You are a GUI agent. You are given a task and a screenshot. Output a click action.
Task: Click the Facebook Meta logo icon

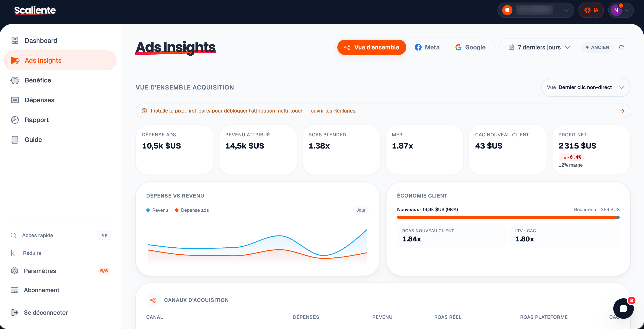coord(418,47)
